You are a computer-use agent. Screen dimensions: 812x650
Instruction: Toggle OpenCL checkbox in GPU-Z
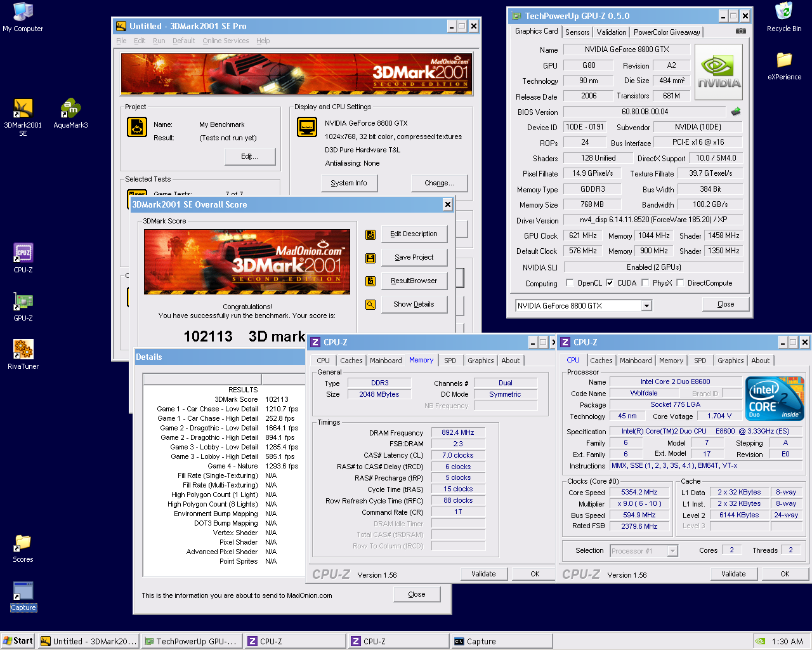coord(570,283)
